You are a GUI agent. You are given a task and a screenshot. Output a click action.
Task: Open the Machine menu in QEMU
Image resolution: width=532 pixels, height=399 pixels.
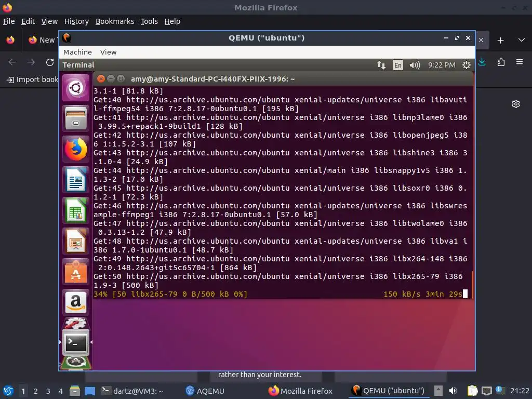pos(77,52)
